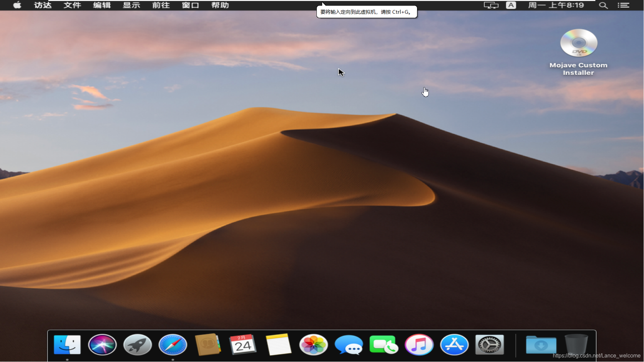
Task: Open Calendar showing date 24
Action: [x=243, y=345]
